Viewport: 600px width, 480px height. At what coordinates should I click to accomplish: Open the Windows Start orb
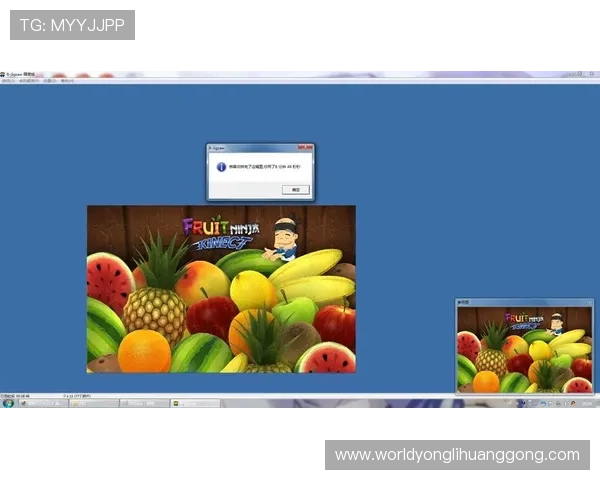(x=8, y=403)
